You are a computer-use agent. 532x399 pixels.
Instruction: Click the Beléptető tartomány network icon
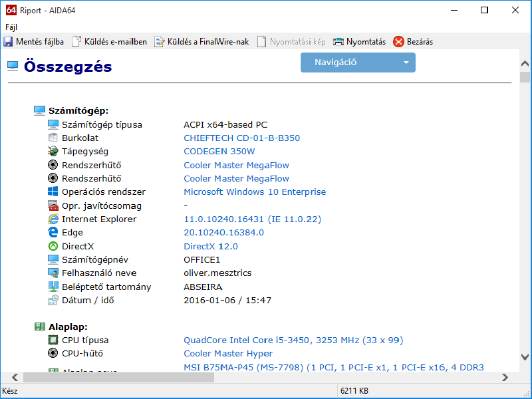53,287
